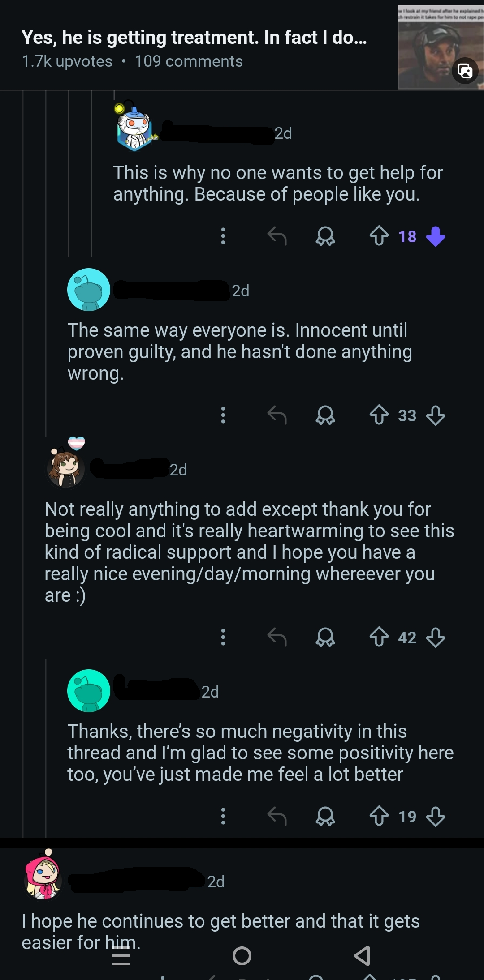The image size is (484, 980).
Task: Reply to the "people like you" comment
Action: pos(277,236)
